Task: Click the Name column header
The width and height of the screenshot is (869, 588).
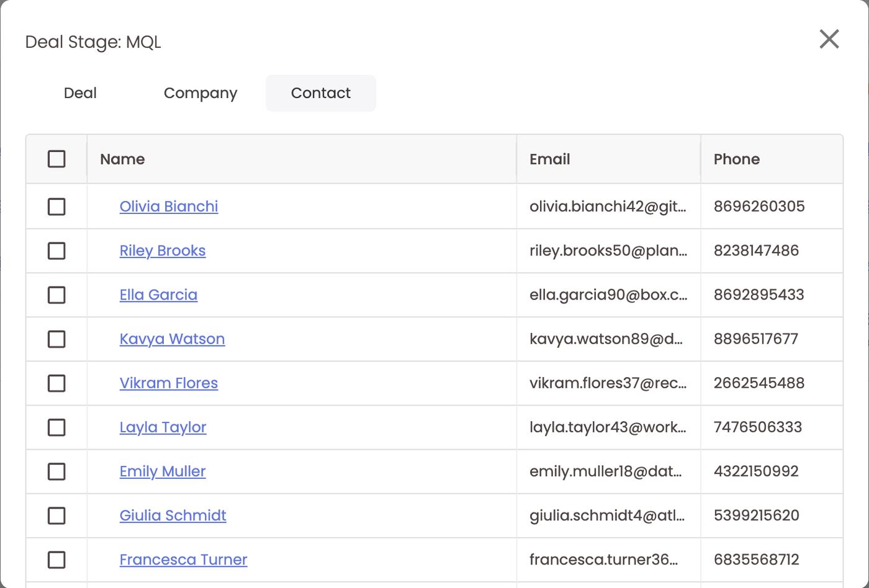Action: pyautogui.click(x=302, y=159)
